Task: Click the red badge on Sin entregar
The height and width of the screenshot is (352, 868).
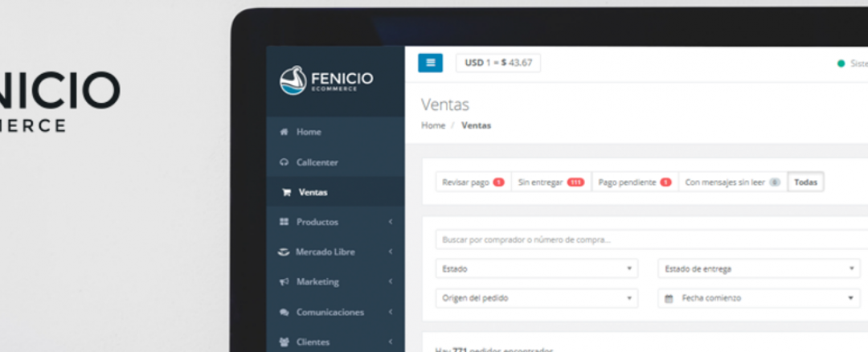Action: click(575, 182)
